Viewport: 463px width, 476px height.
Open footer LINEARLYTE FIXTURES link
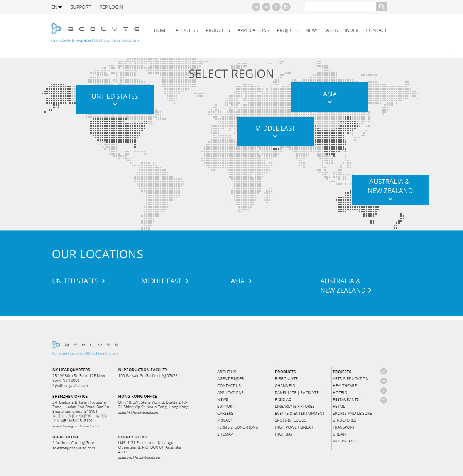point(295,407)
